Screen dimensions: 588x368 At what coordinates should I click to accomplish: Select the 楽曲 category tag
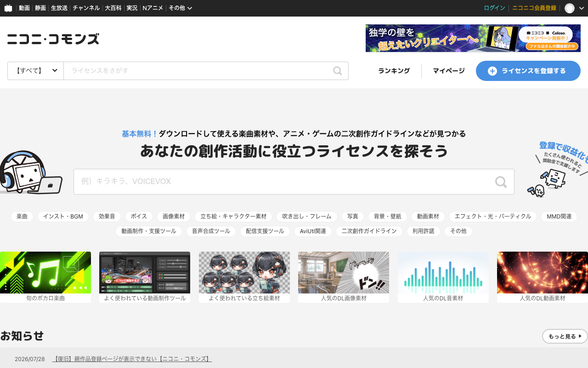point(22,217)
